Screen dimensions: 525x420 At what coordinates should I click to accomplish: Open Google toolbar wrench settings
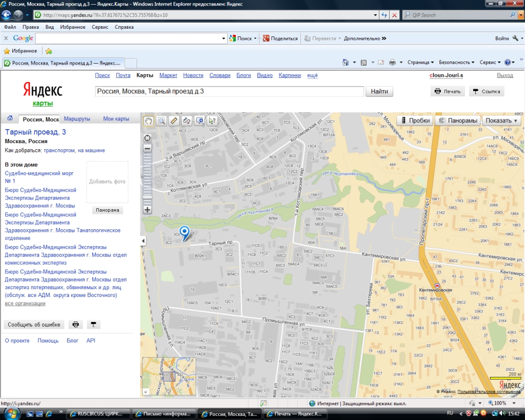click(515, 38)
